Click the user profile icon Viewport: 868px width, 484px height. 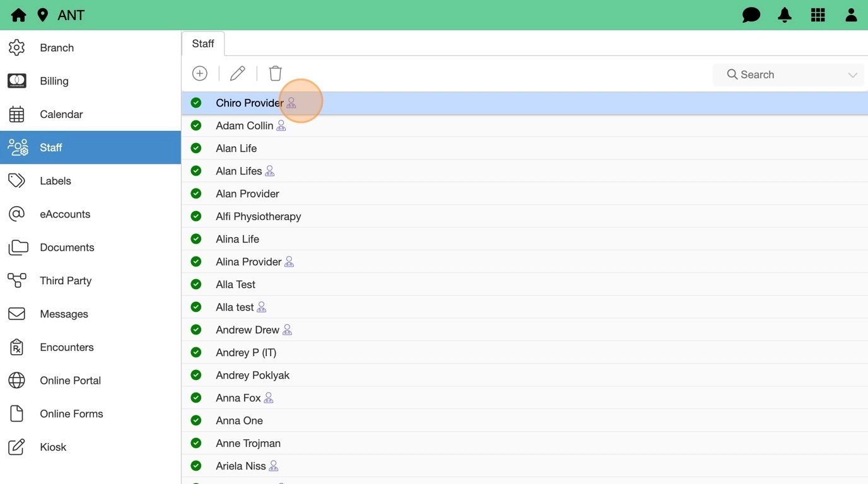(851, 15)
